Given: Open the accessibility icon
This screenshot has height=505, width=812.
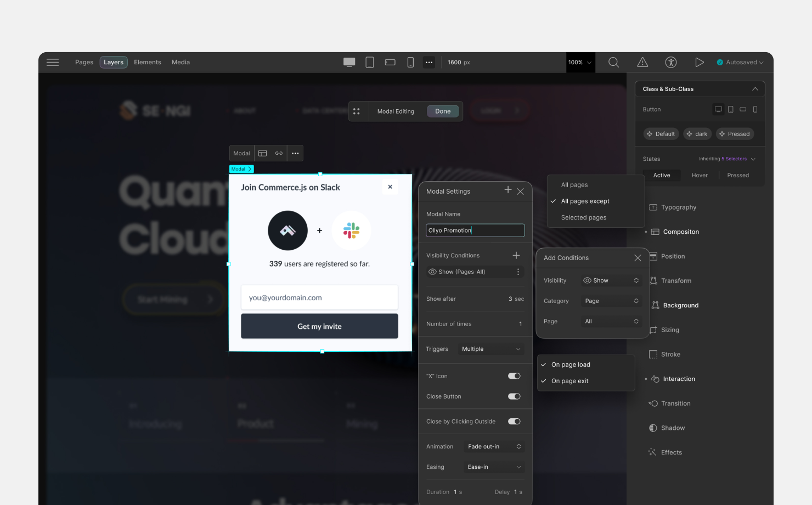Looking at the screenshot, I should coord(670,62).
